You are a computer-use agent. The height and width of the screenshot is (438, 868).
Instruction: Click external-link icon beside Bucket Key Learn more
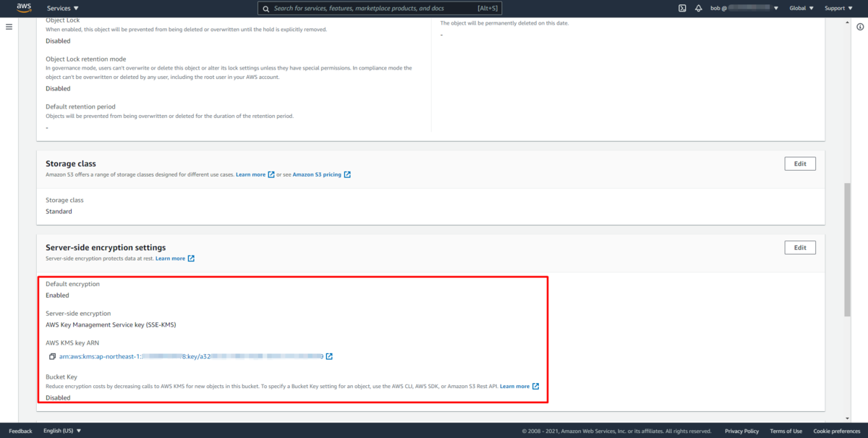point(535,387)
